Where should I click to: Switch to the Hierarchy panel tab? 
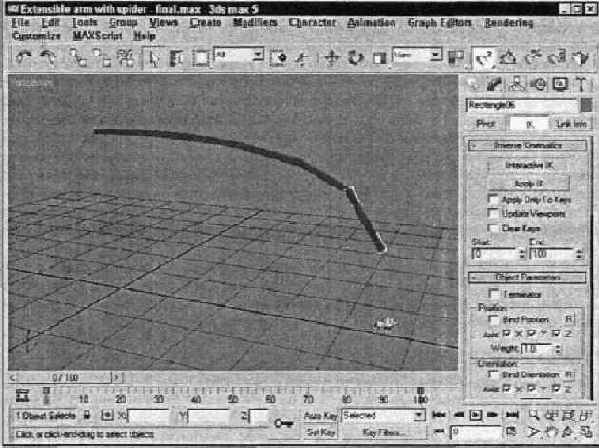(516, 84)
